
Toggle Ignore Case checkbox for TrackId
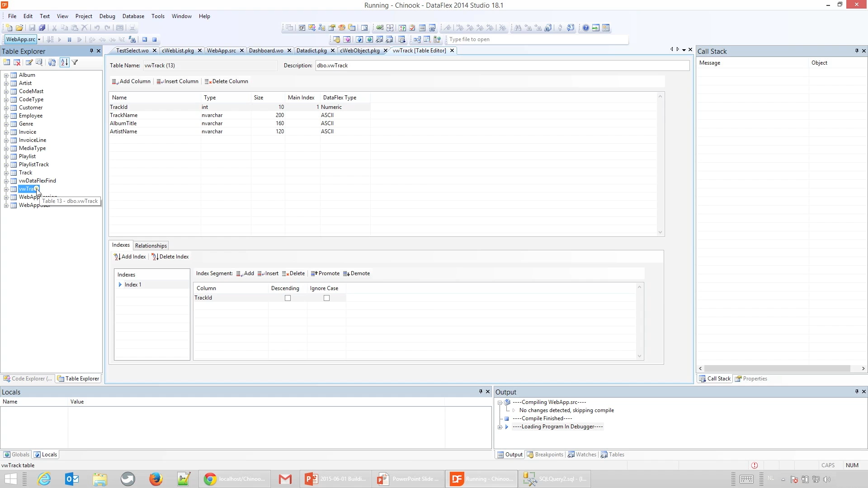[x=326, y=298]
